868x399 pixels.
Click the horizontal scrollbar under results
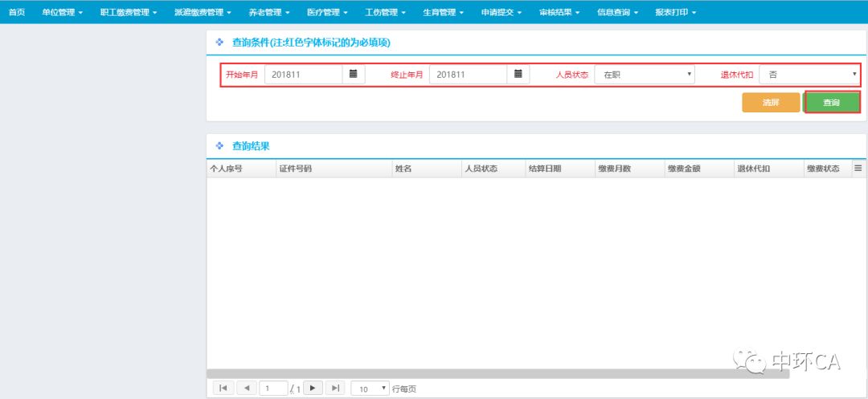click(498, 373)
